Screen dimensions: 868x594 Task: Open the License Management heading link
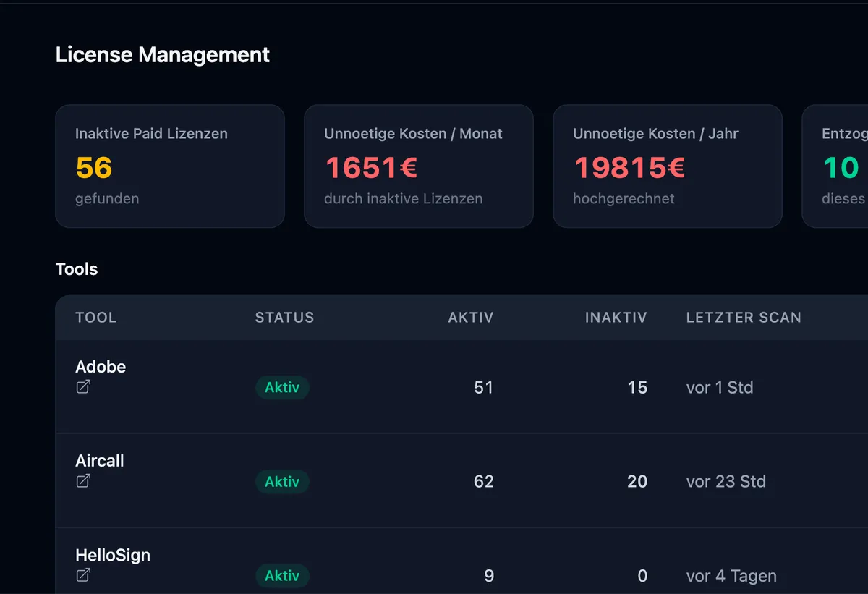coord(162,54)
